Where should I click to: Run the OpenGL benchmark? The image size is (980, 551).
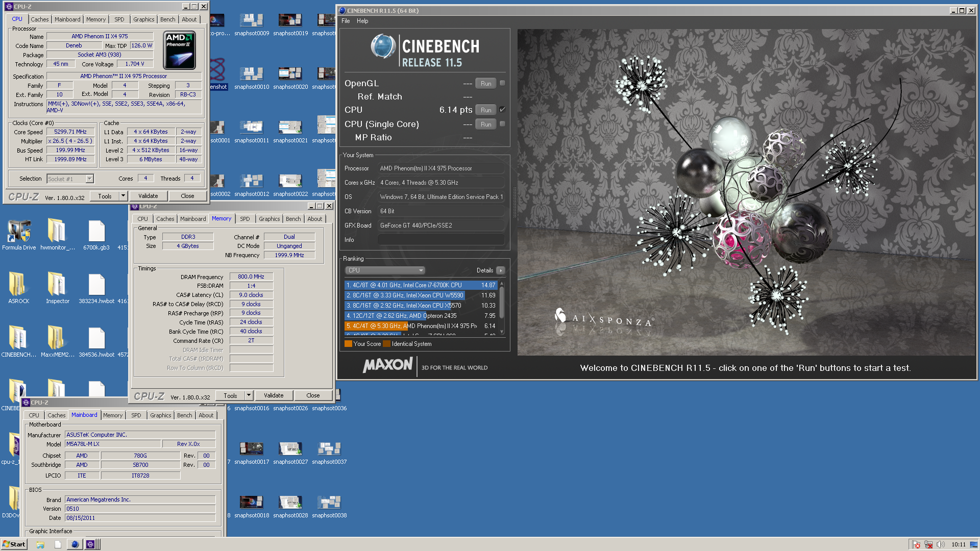pyautogui.click(x=486, y=83)
